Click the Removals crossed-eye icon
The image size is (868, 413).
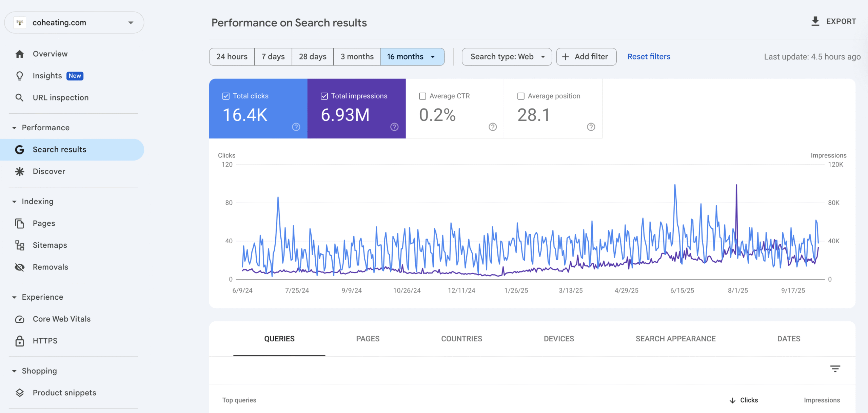pos(20,267)
